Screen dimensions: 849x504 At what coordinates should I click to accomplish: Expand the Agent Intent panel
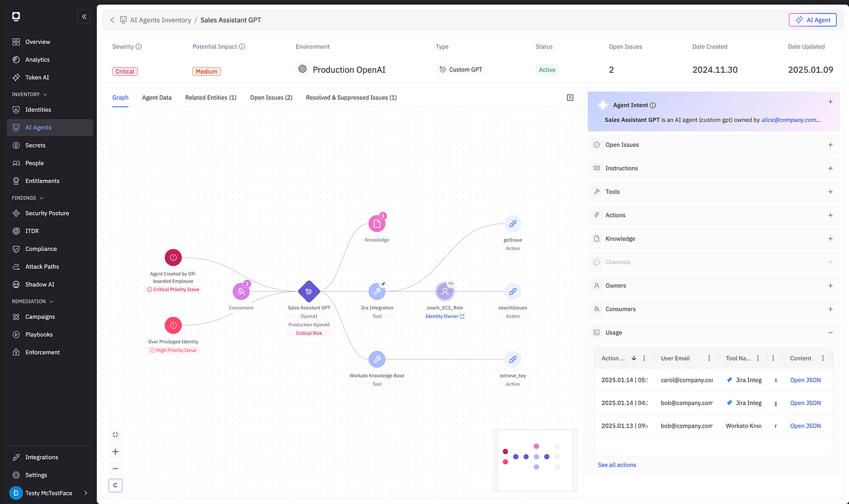click(830, 101)
